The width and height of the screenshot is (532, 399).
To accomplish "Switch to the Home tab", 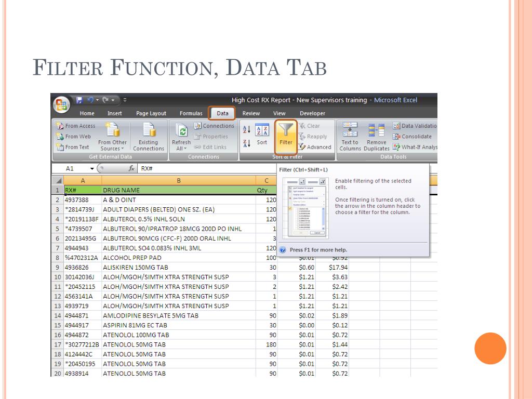I will click(87, 113).
